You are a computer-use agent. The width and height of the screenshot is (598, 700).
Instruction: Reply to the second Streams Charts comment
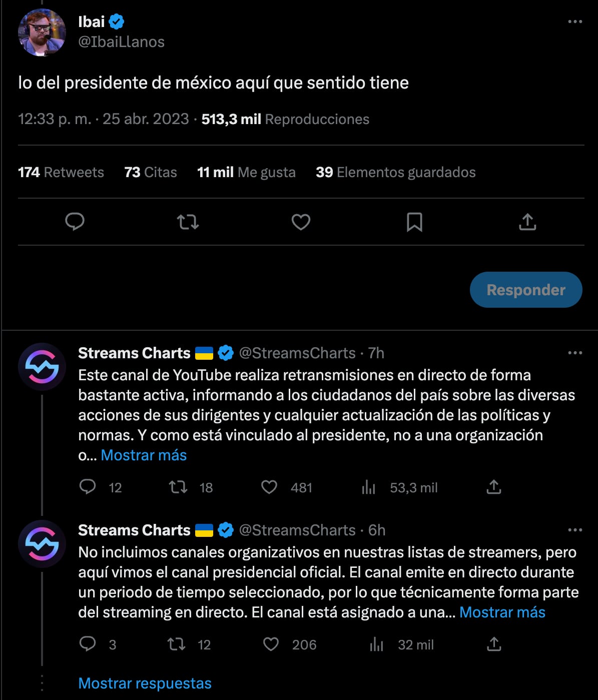[88, 644]
